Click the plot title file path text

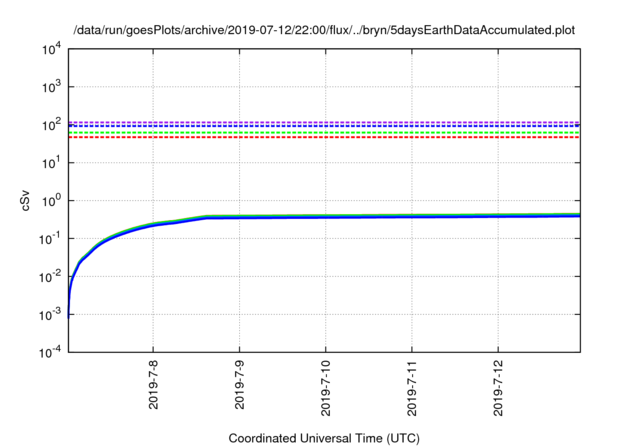pyautogui.click(x=324, y=30)
